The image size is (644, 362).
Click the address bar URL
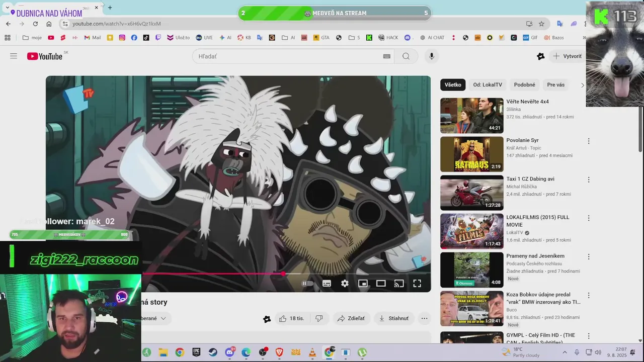pos(117,24)
